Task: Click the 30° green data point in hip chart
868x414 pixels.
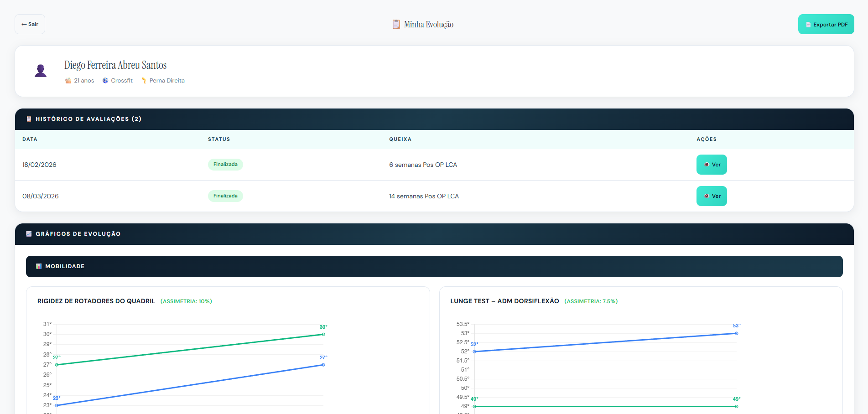Action: [323, 334]
